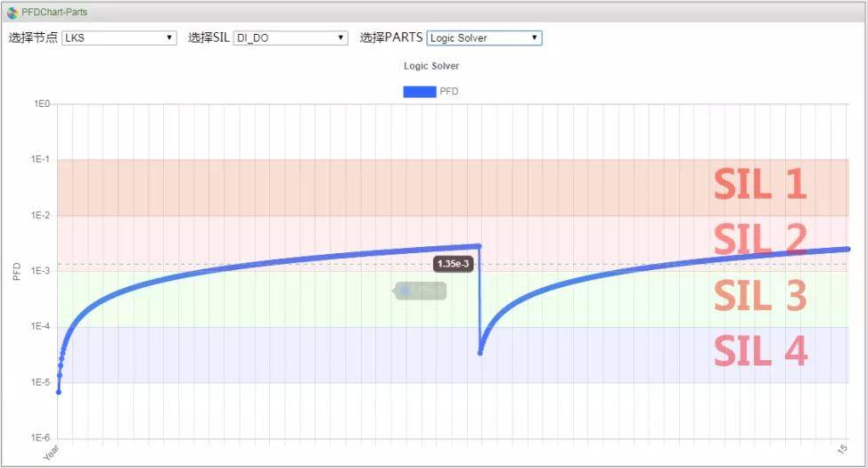Click the SIL 1 band label

pyautogui.click(x=759, y=185)
